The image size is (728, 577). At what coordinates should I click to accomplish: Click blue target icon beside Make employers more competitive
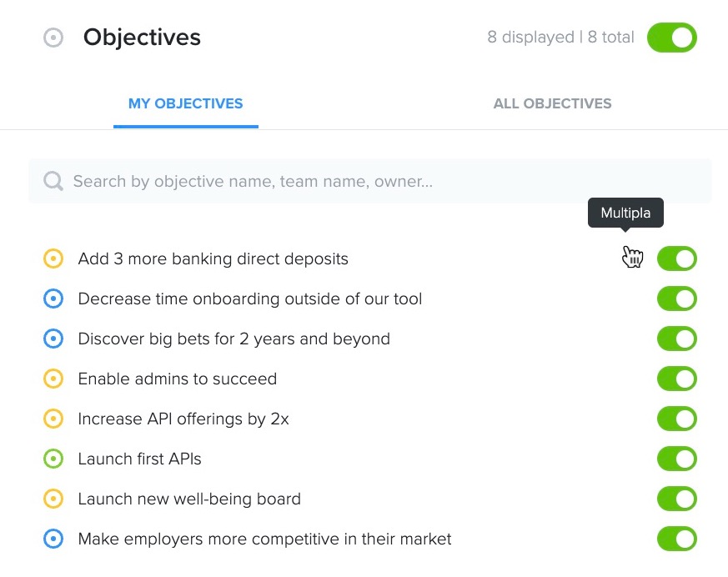click(x=53, y=539)
